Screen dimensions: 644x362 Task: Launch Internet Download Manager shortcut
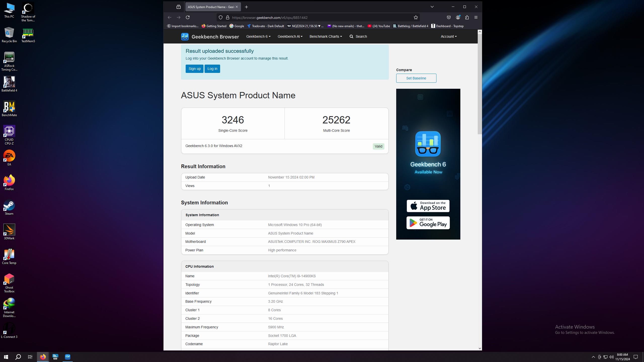click(9, 308)
